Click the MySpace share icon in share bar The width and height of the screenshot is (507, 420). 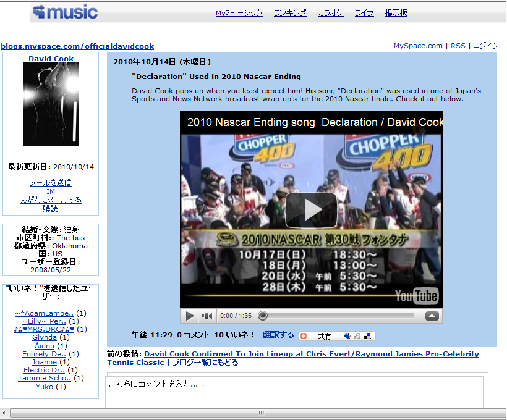[347, 336]
